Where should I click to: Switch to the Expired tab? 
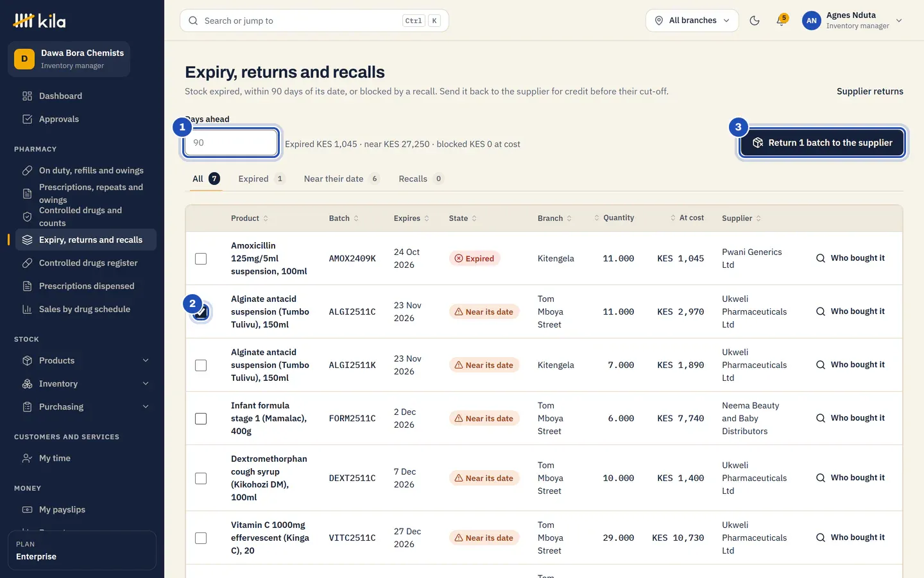point(261,179)
